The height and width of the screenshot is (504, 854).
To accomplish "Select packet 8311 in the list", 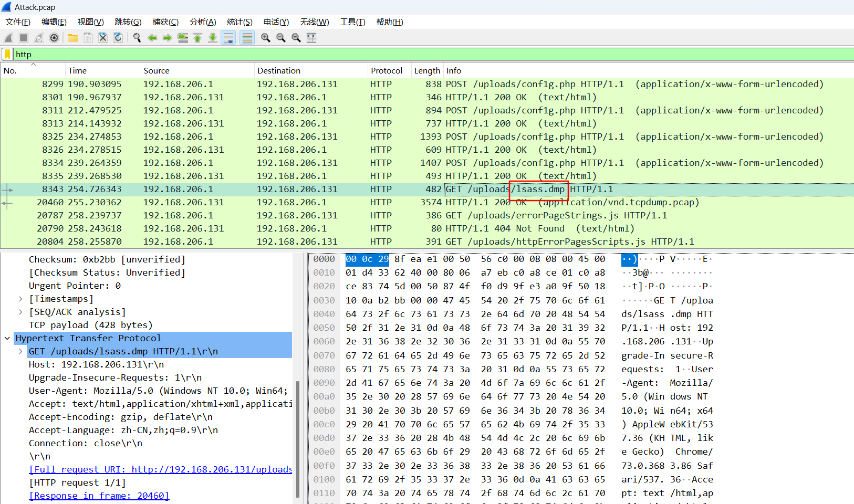I will tap(427, 110).
